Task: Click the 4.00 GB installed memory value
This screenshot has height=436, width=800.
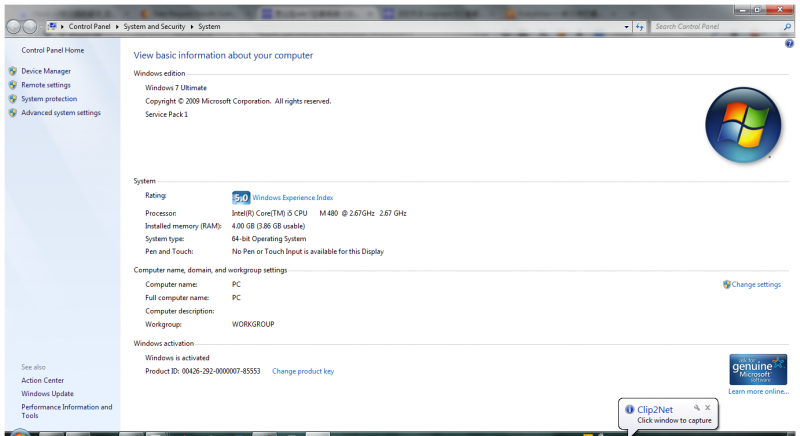Action: tap(268, 226)
